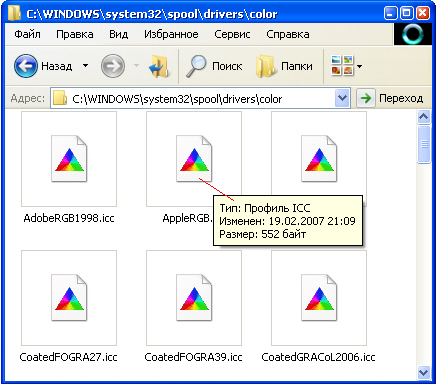Select CoatedGRACoL2006.icc profile icon
This screenshot has width=439, height=386.
pyautogui.click(x=319, y=298)
